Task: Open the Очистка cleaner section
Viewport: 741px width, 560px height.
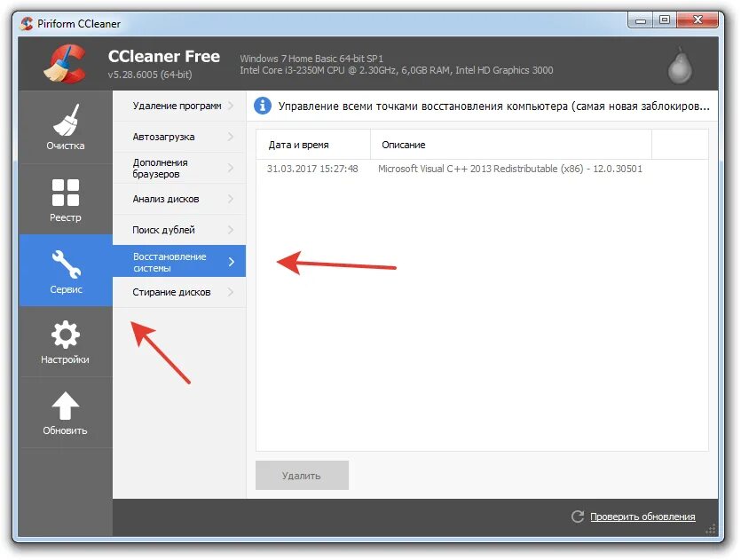Action: pyautogui.click(x=65, y=128)
